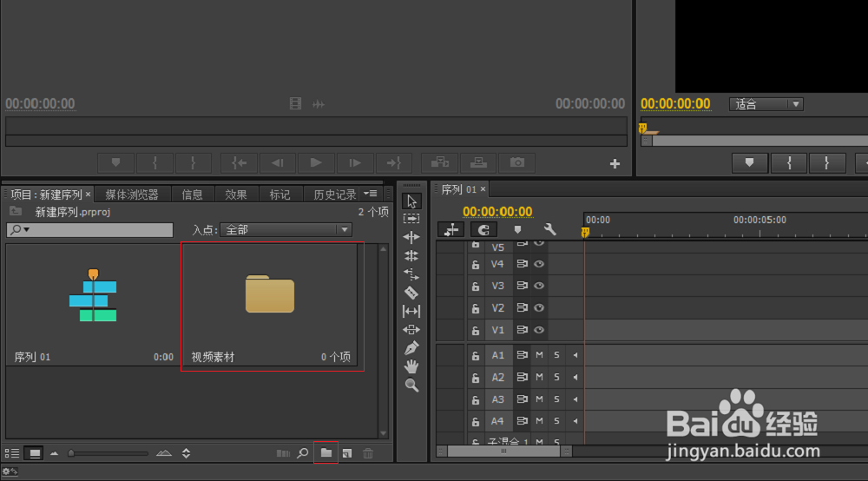The width and height of the screenshot is (868, 481).
Task: Select the Slide tool
Action: point(411,329)
